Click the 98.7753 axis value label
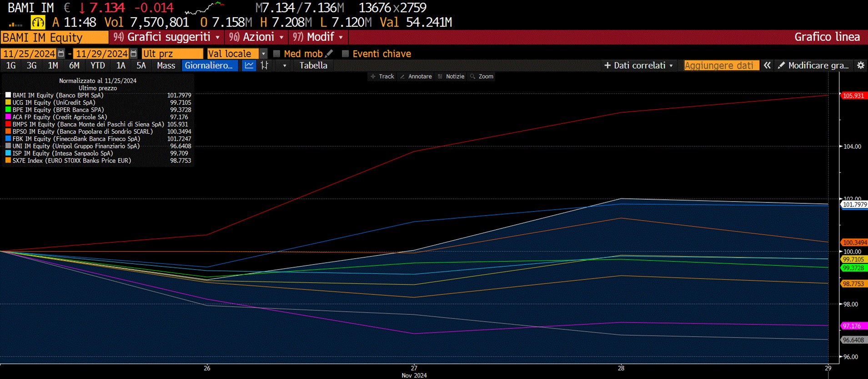Screen dimensions: 868x379 tap(853, 283)
